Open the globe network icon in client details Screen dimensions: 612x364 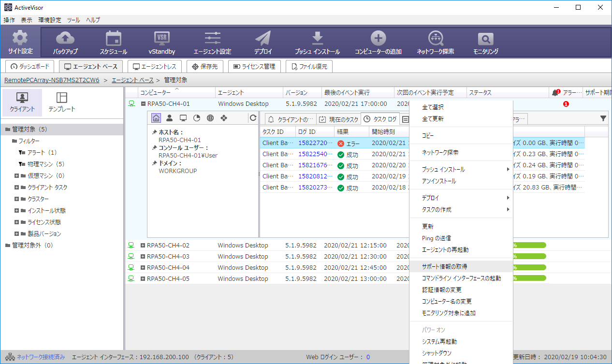click(210, 118)
